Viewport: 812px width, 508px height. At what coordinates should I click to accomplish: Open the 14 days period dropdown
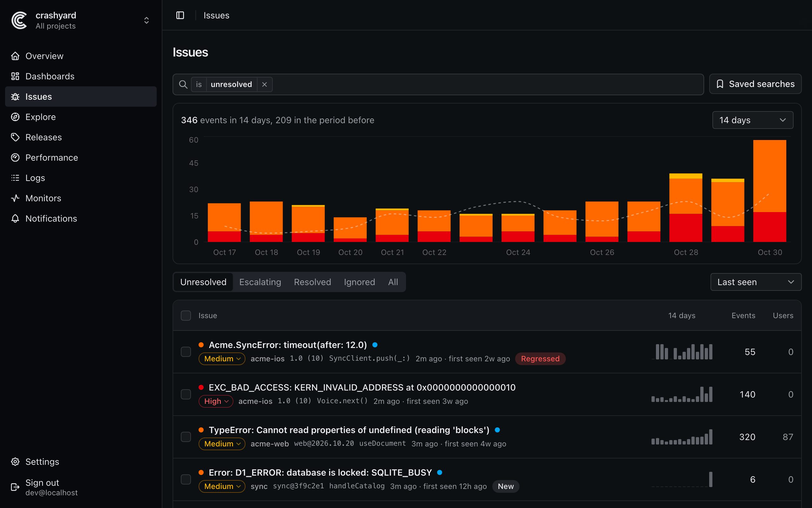coord(753,120)
